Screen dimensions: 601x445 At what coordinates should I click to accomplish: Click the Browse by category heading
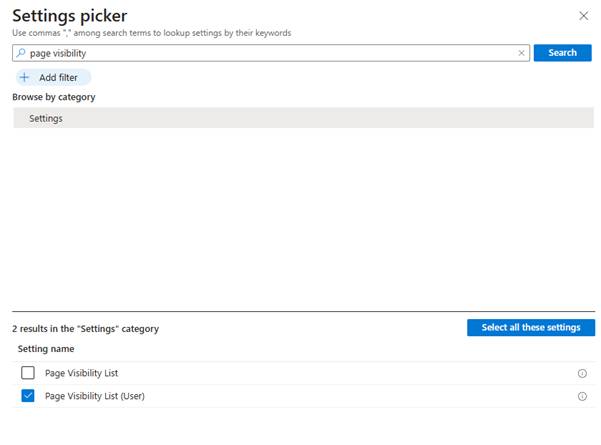click(54, 97)
